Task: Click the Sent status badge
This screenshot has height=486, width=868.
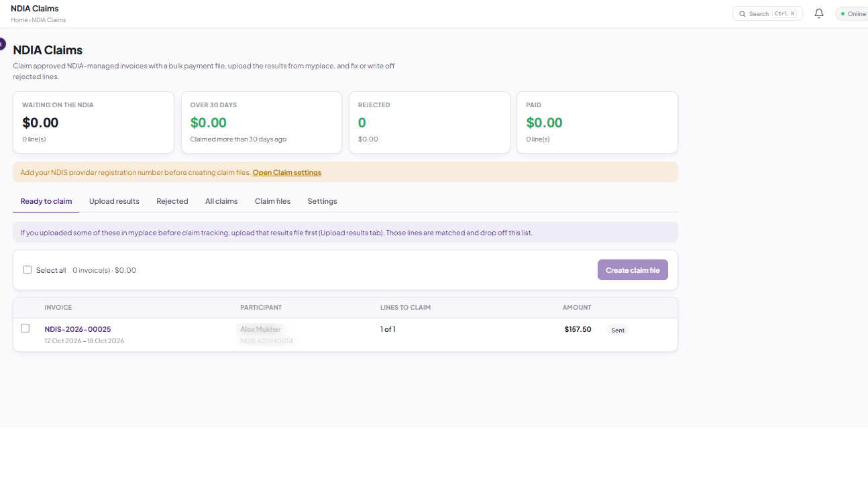Action: tap(618, 330)
